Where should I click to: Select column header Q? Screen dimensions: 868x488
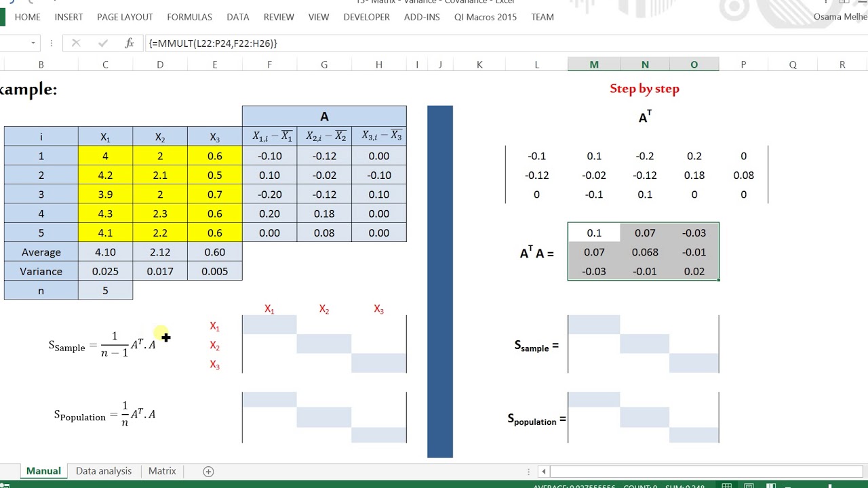(x=793, y=64)
